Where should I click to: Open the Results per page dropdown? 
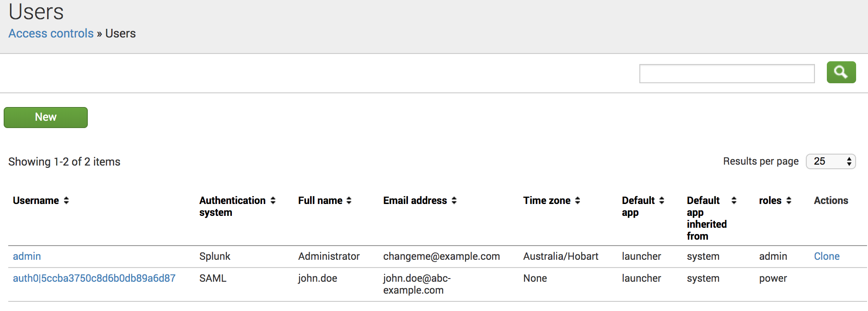tap(830, 161)
